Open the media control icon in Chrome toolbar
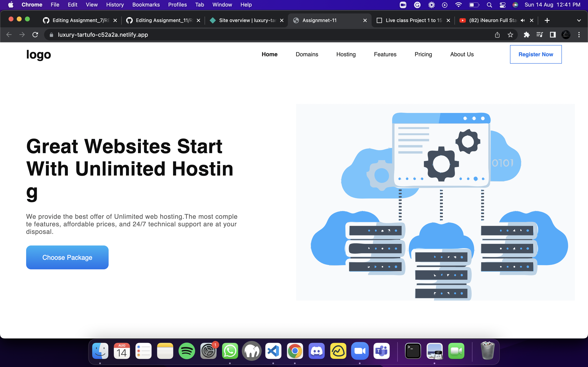Viewport: 588px width, 367px height. coord(540,35)
